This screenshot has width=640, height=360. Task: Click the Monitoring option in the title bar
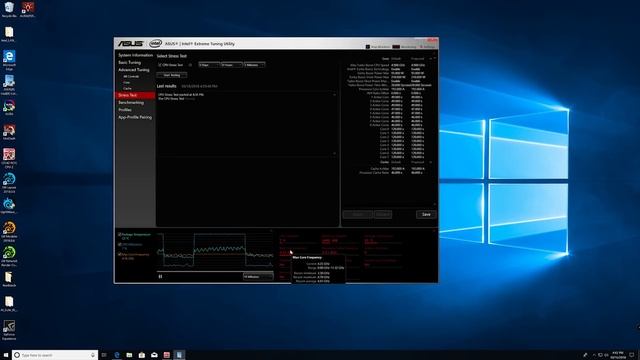pyautogui.click(x=404, y=47)
